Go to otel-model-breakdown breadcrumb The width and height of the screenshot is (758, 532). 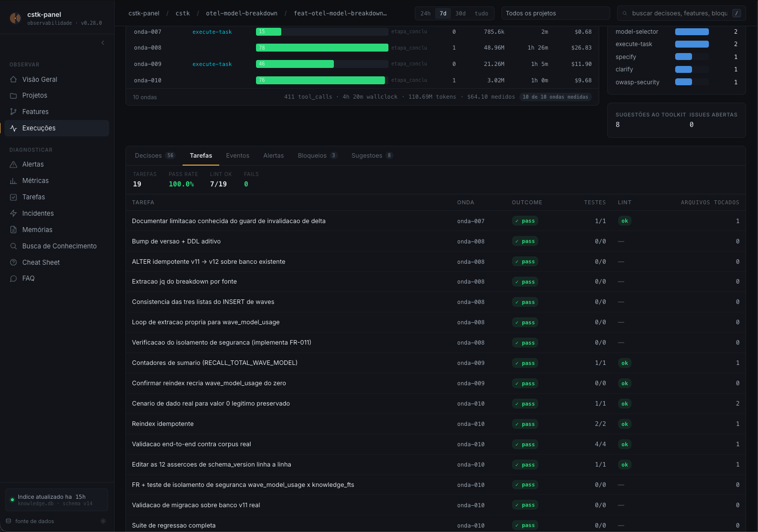242,13
